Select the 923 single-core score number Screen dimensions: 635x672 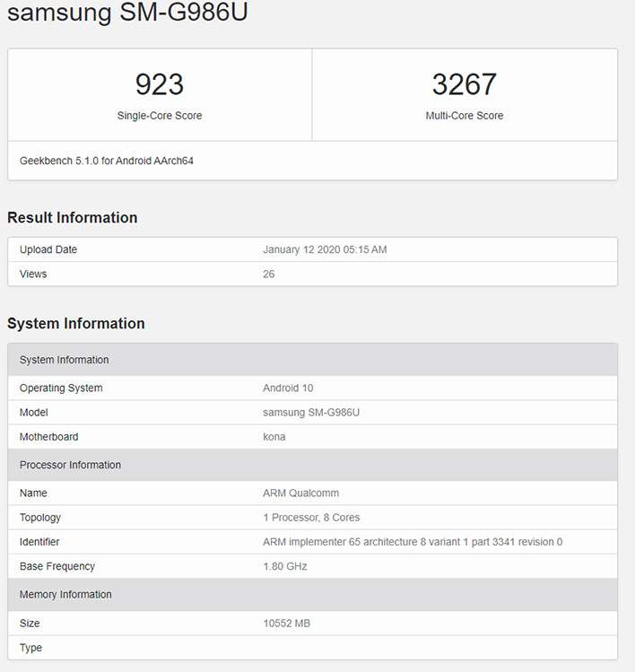(x=160, y=84)
